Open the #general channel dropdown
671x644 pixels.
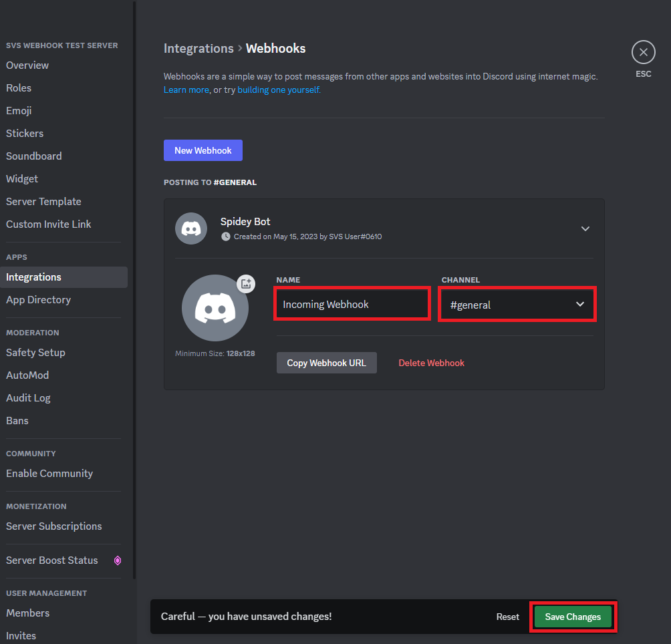(x=517, y=304)
